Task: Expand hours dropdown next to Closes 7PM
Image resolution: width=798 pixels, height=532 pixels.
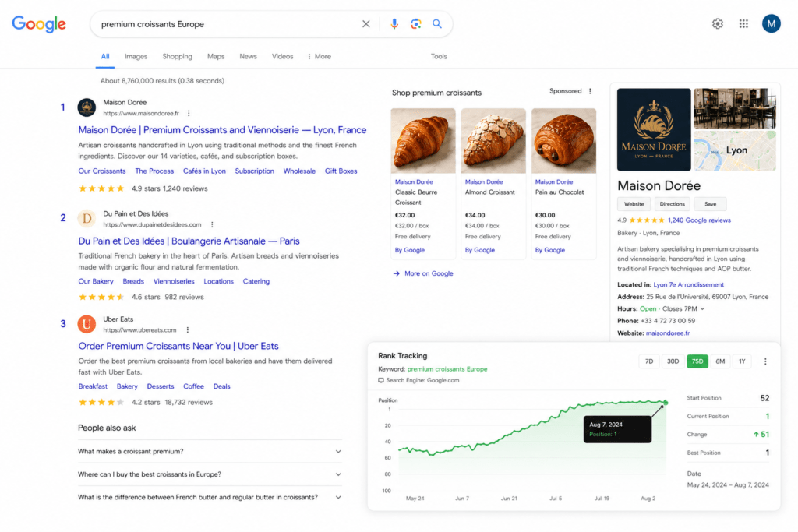Action: pyautogui.click(x=702, y=308)
